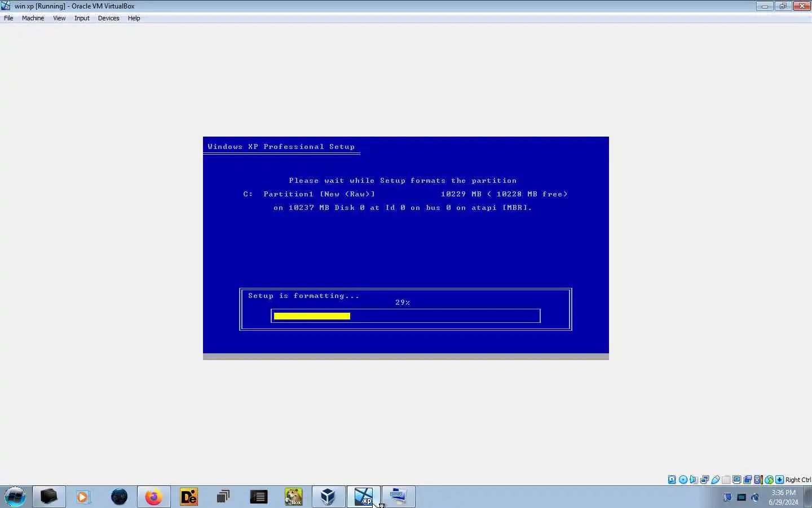This screenshot has width=812, height=508.
Task: Open the File menu
Action: 8,18
